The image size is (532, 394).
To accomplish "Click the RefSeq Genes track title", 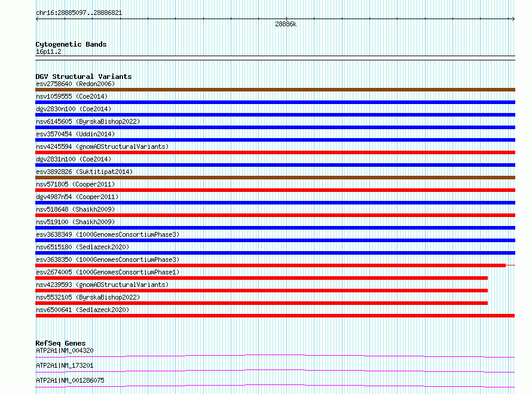I will click(60, 343).
